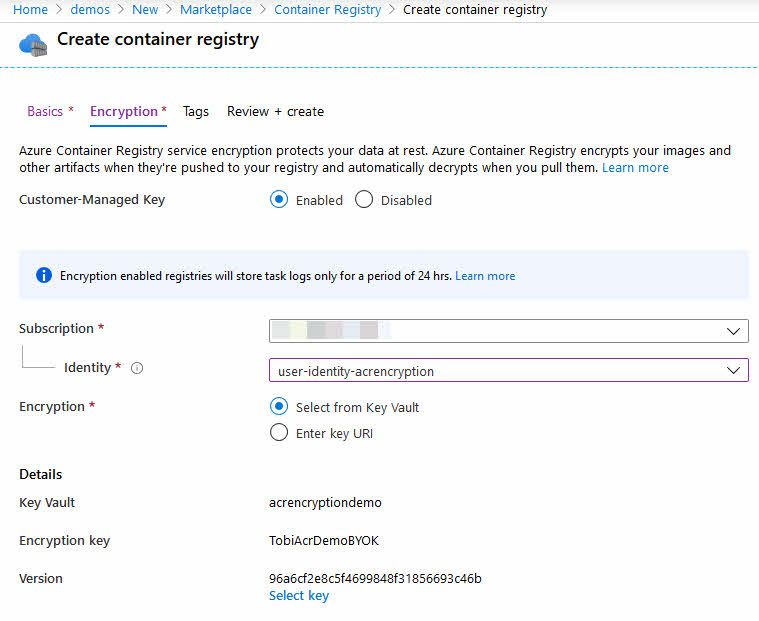Navigate to demos breadcrumb
The width and height of the screenshot is (759, 621).
click(x=90, y=10)
